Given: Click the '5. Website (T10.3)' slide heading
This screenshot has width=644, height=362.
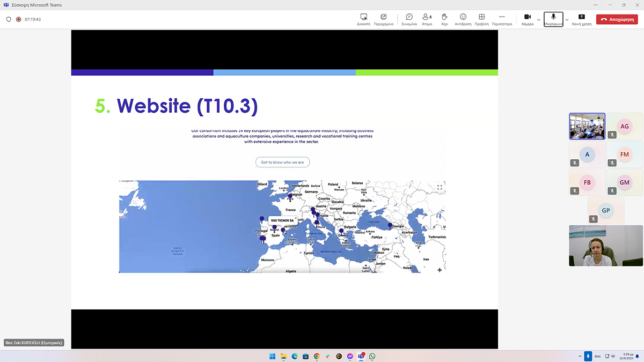Looking at the screenshot, I should pos(177,106).
